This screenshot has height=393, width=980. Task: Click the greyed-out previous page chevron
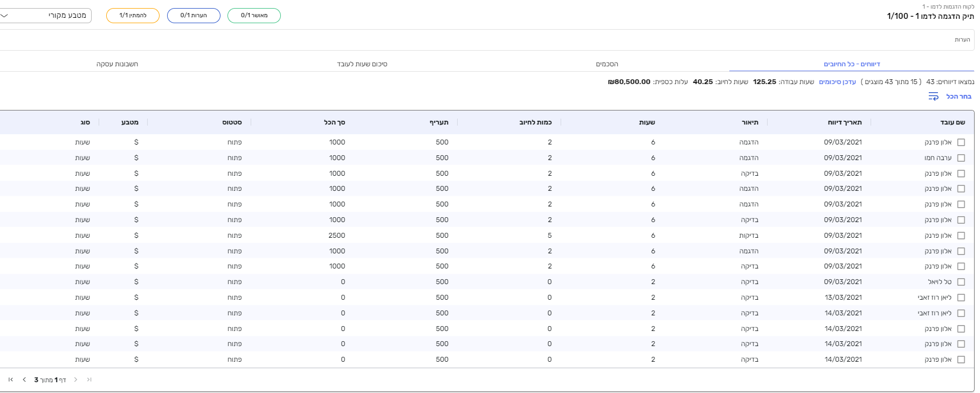click(75, 380)
